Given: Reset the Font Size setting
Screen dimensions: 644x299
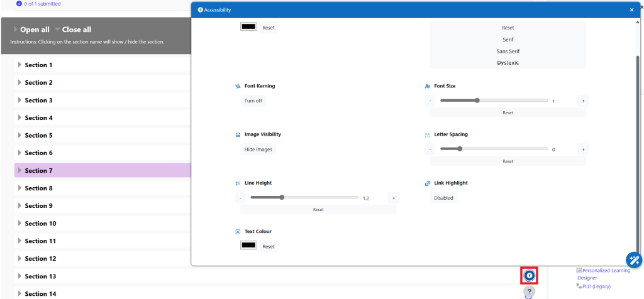Looking at the screenshot, I should point(508,112).
